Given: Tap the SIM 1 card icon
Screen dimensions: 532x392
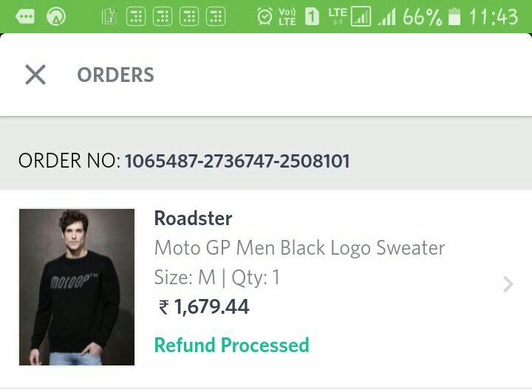Looking at the screenshot, I should click(312, 17).
